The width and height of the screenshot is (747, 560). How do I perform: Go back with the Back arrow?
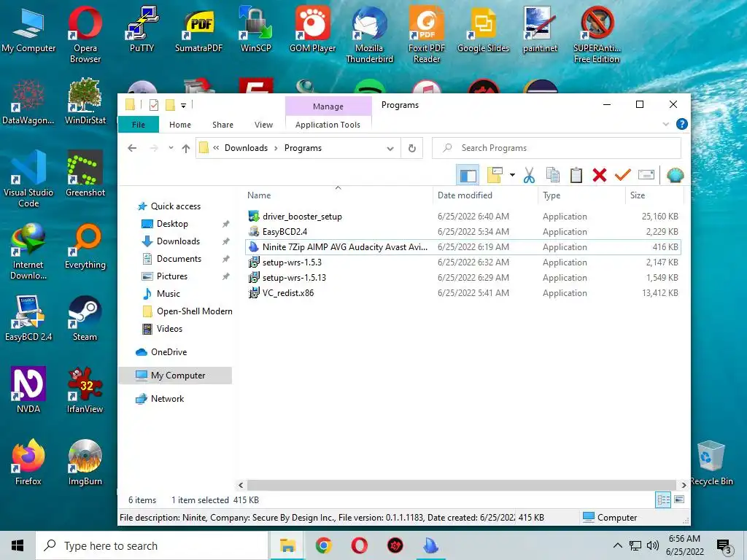(x=133, y=148)
